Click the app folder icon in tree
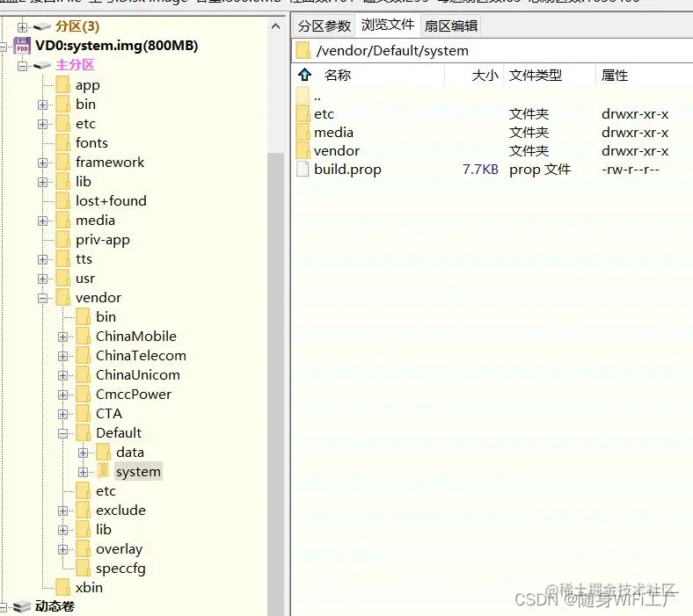The height and width of the screenshot is (616, 693). 62,84
